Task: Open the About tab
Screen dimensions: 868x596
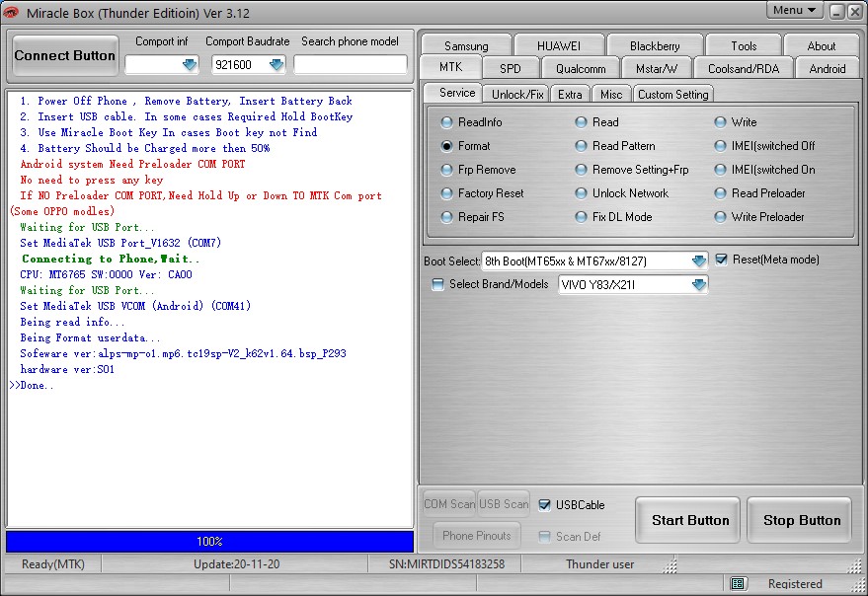Action: (x=821, y=45)
